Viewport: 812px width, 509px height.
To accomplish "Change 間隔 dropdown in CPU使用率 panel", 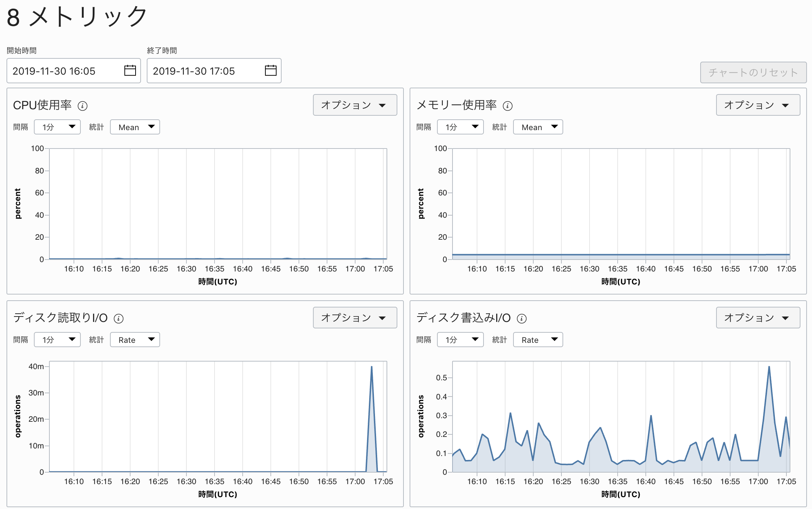I will [57, 127].
